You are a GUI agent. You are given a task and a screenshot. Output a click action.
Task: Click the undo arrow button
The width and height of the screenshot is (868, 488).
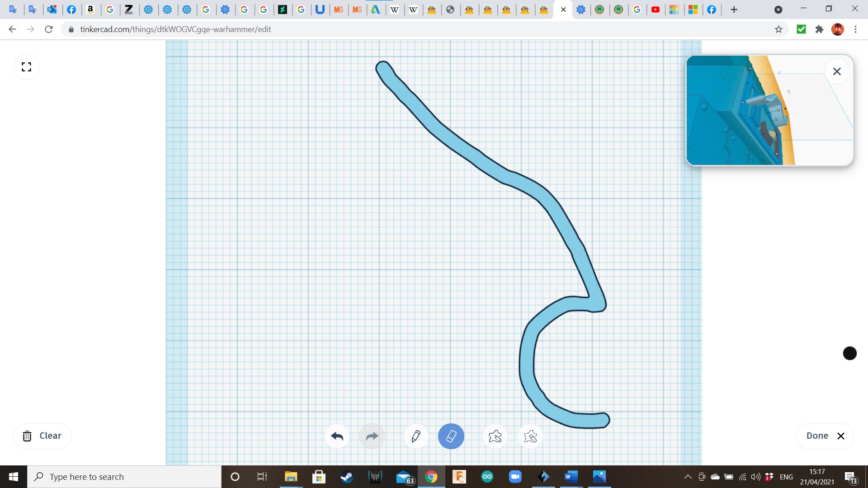pyautogui.click(x=337, y=436)
